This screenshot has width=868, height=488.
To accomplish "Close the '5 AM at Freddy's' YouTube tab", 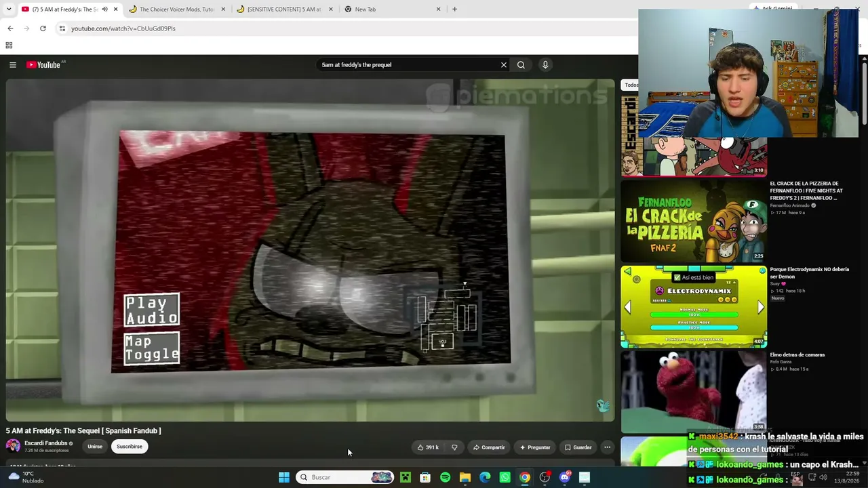I will click(115, 9).
